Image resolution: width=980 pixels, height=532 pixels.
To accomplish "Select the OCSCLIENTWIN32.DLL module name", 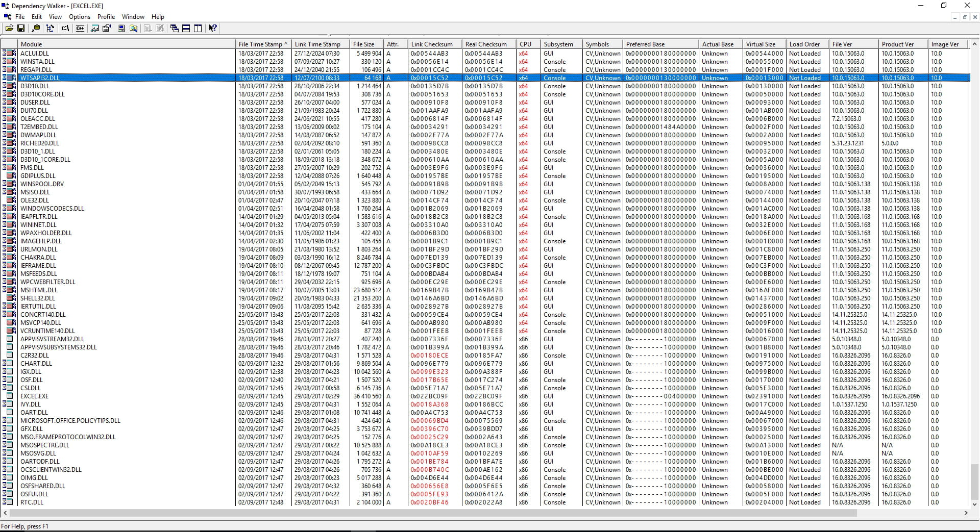I will 51,470.
